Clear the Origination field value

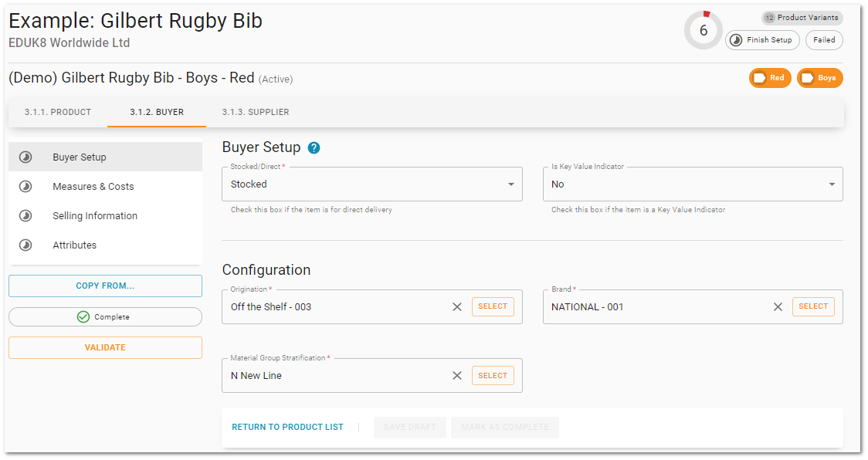point(457,306)
